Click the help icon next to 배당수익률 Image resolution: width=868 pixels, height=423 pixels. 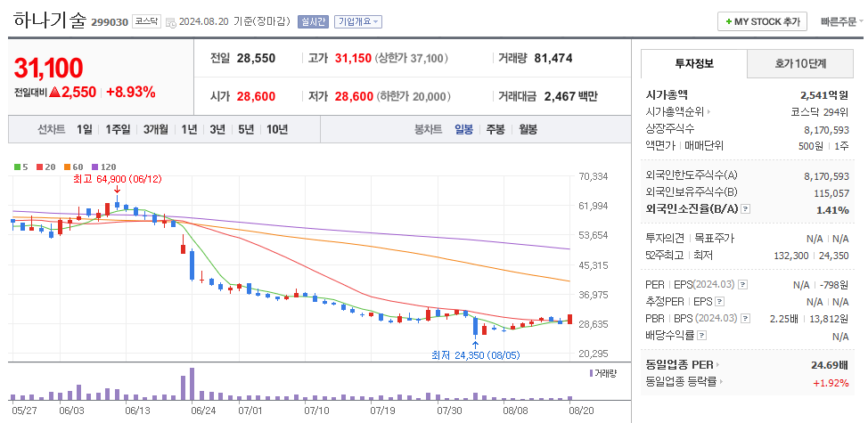(701, 336)
